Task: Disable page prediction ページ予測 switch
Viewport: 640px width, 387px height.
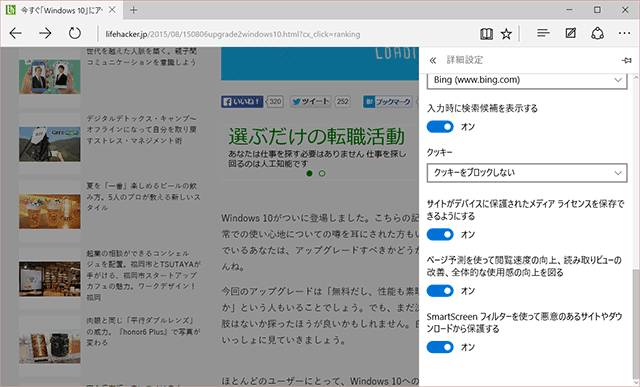Action: tap(440, 291)
